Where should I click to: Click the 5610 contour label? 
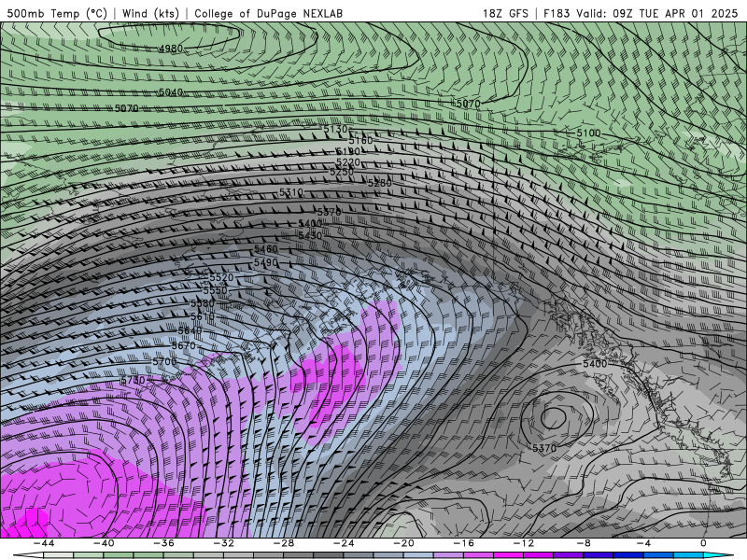tap(203, 316)
